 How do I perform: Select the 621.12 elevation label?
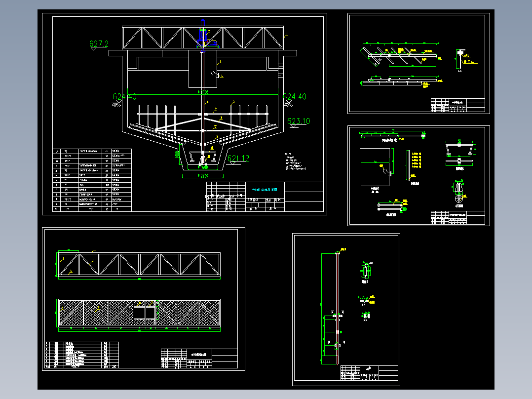(238, 158)
